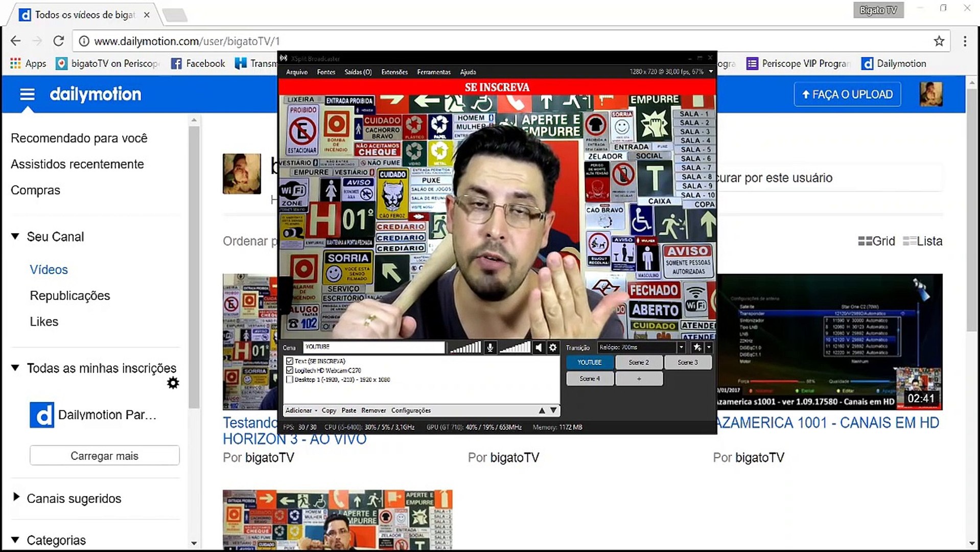Expand the Canais sugeridos section
The width and height of the screenshot is (980, 552).
tap(16, 497)
